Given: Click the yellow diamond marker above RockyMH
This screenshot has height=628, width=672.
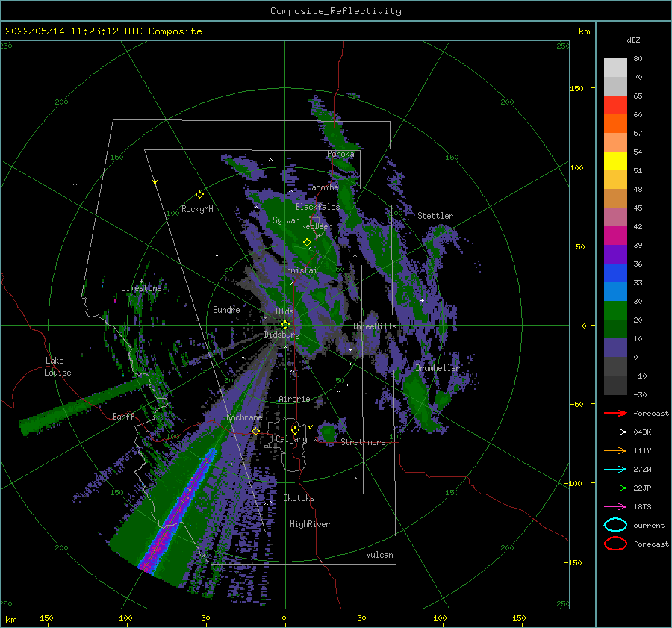Looking at the screenshot, I should click(199, 195).
